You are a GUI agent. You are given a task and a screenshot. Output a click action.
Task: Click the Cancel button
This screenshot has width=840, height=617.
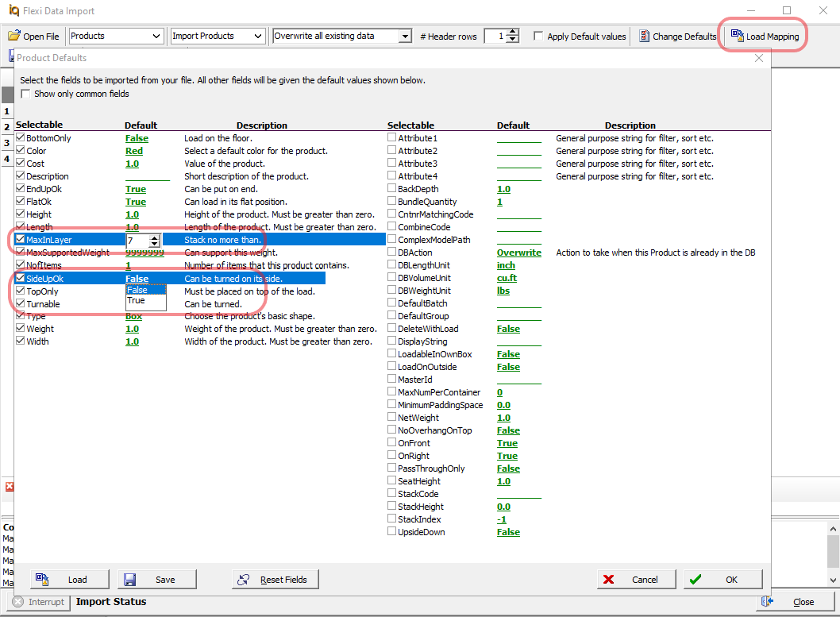point(637,580)
